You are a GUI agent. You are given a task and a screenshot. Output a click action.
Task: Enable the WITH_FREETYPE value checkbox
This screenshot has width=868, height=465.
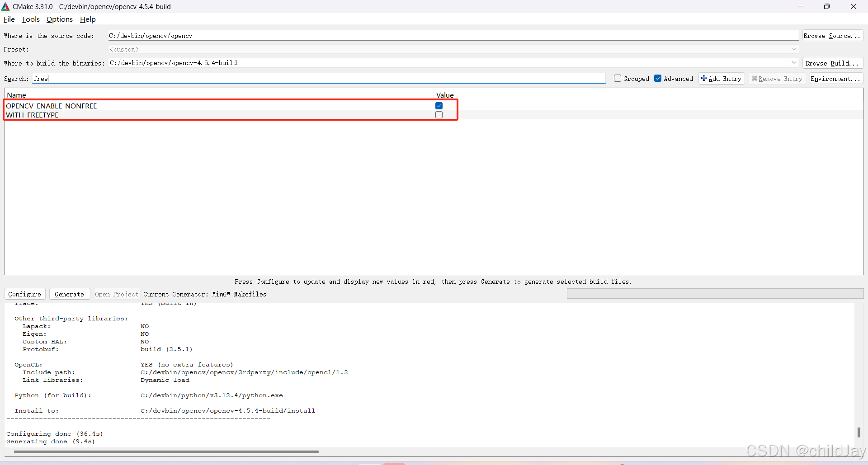click(439, 115)
